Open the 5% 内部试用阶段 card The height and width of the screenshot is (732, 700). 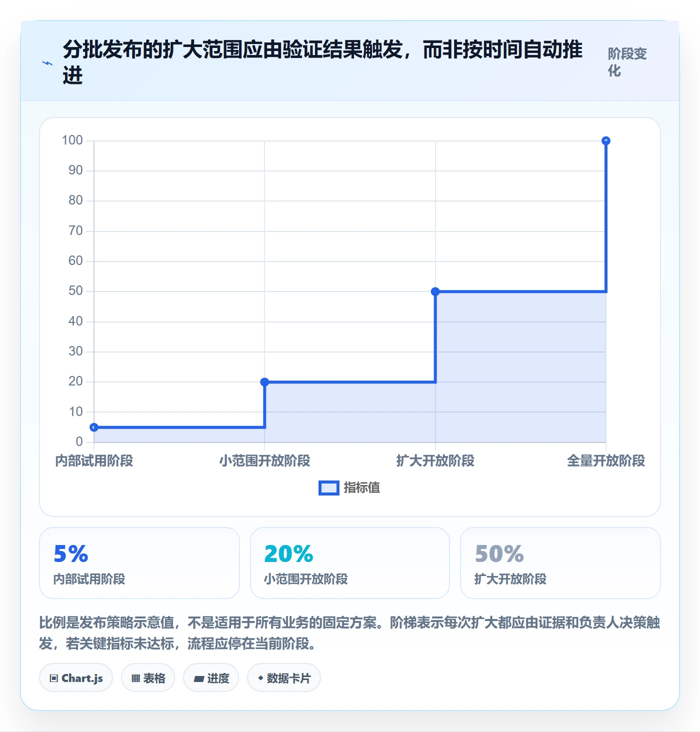point(139,563)
